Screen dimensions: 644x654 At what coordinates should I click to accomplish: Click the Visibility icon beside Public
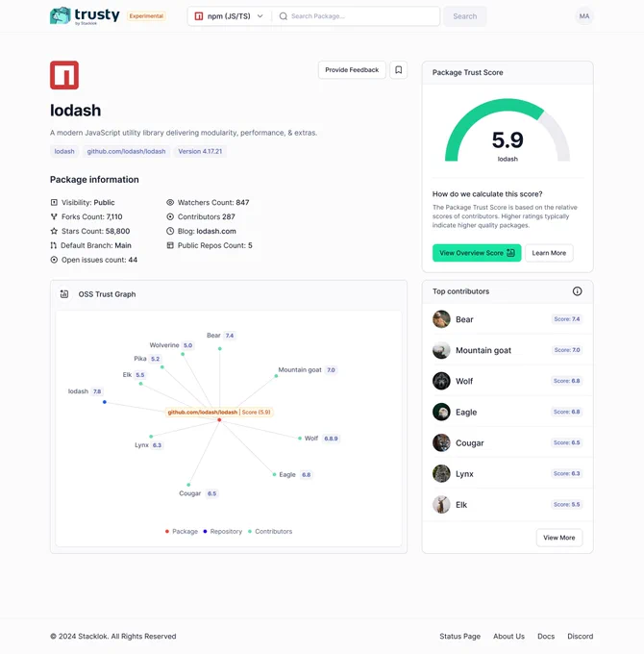pos(54,202)
